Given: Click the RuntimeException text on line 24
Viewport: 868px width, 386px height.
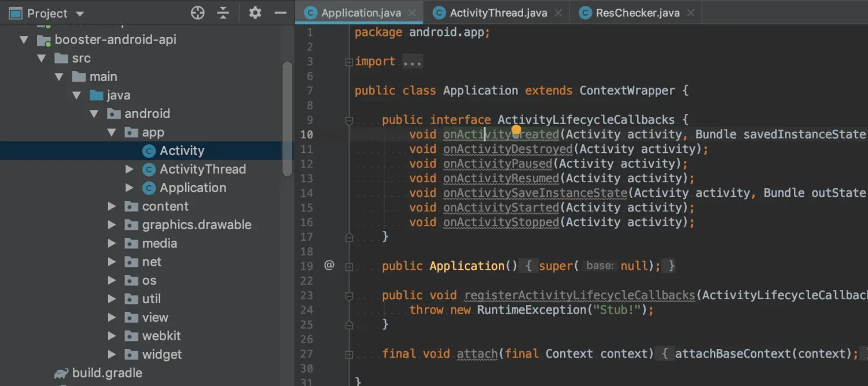Looking at the screenshot, I should point(532,310).
